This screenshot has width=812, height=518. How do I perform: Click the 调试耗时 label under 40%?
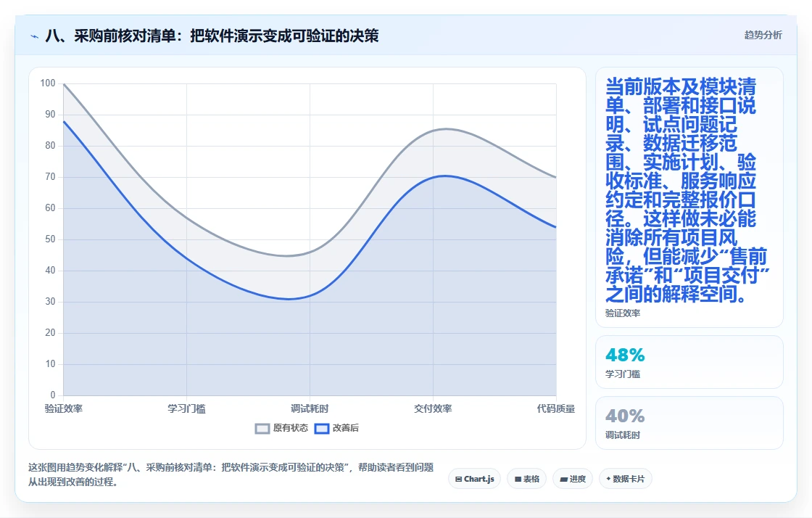(623, 435)
